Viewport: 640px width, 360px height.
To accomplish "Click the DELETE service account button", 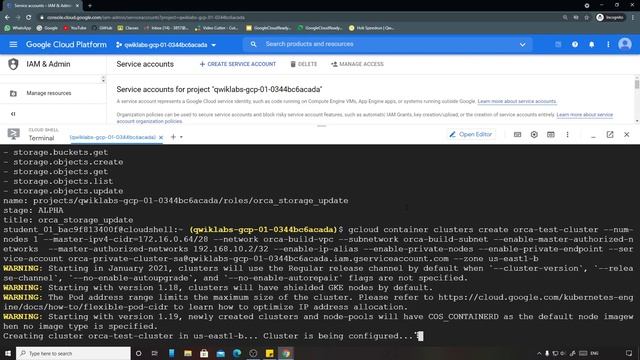I will tap(304, 64).
